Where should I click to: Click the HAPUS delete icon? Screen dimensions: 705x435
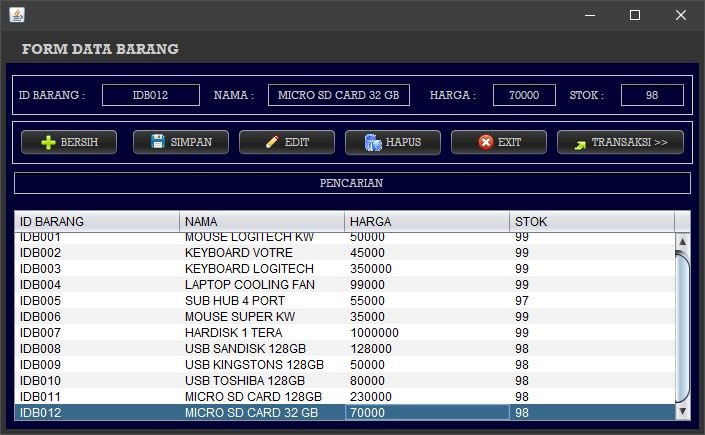(373, 143)
